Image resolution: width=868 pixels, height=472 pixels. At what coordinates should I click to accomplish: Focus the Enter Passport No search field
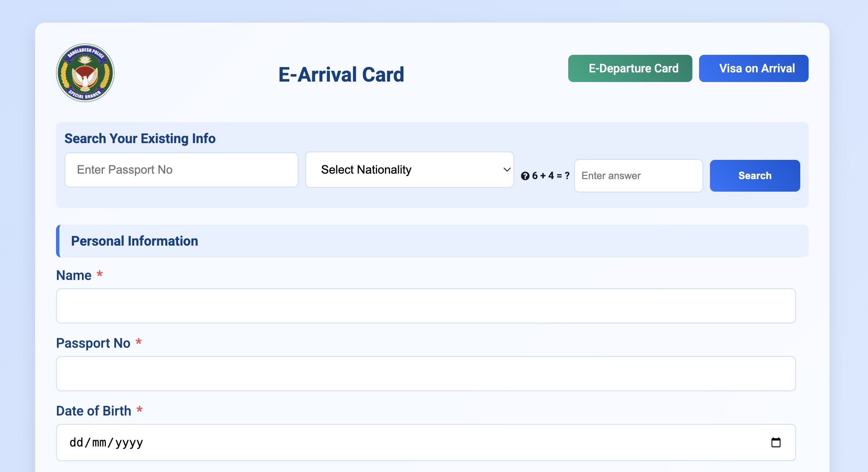(181, 169)
